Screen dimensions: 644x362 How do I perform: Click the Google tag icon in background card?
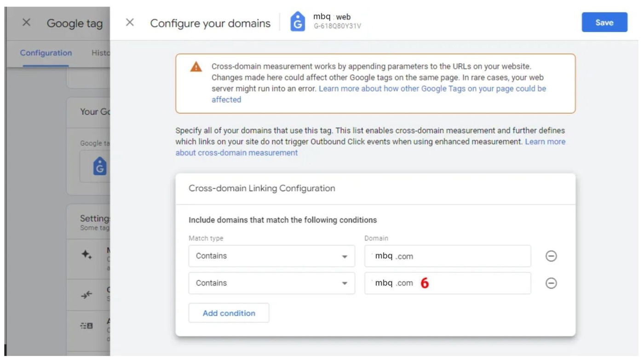click(x=100, y=167)
